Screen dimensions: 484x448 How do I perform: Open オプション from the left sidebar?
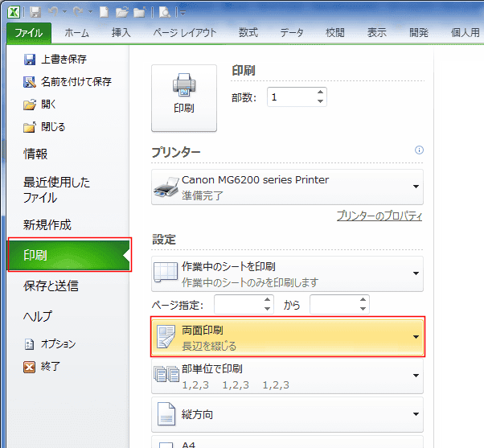click(x=50, y=344)
